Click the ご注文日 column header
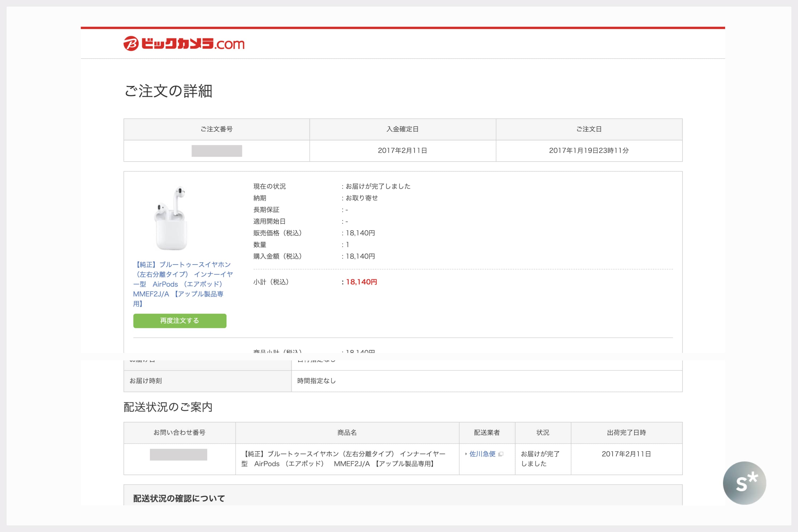Viewport: 798px width, 532px height. click(589, 129)
